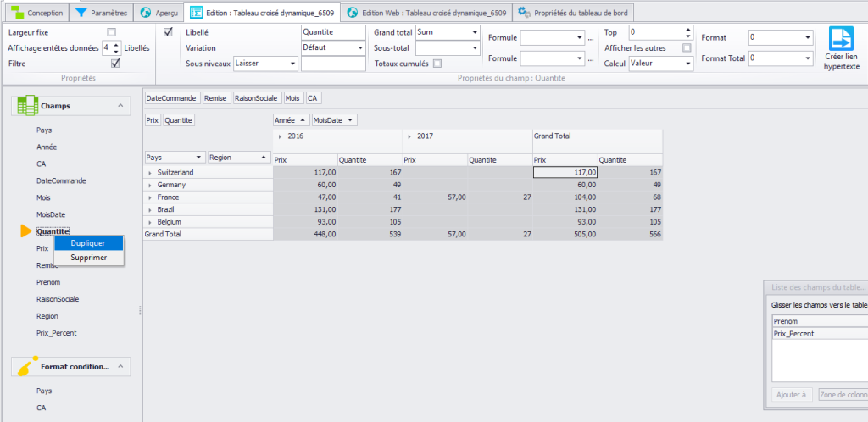Select MoisDate in Champs list
This screenshot has width=868, height=422.
51,214
